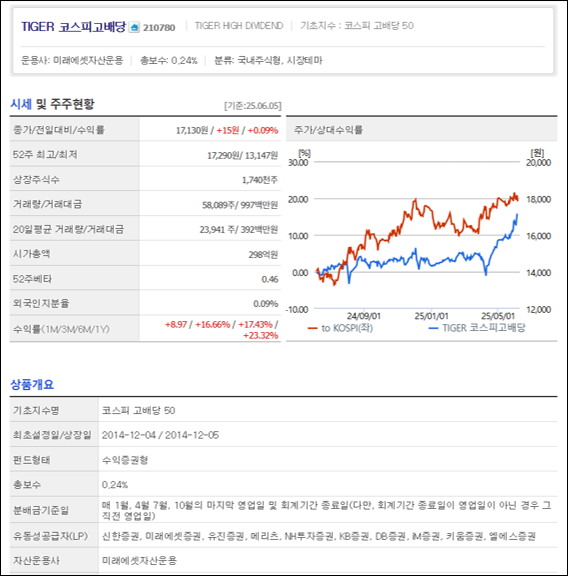
Task: Click the reference date [기준:25.06.05]
Action: click(x=253, y=106)
